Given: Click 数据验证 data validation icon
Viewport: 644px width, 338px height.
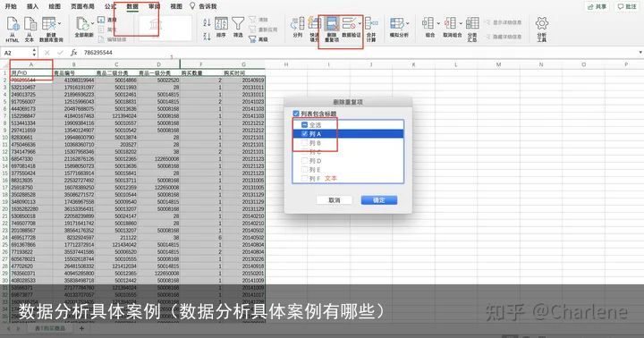Looking at the screenshot, I should coord(349,23).
